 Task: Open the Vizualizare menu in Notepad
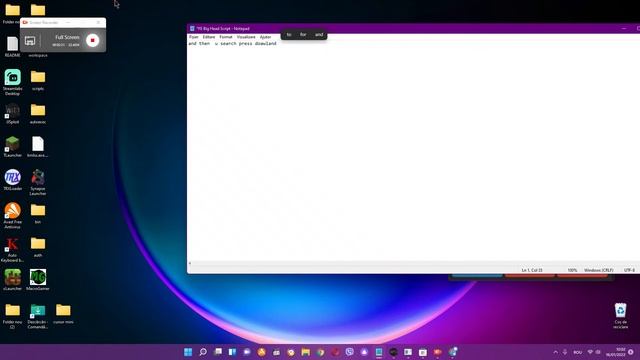pyautogui.click(x=246, y=37)
